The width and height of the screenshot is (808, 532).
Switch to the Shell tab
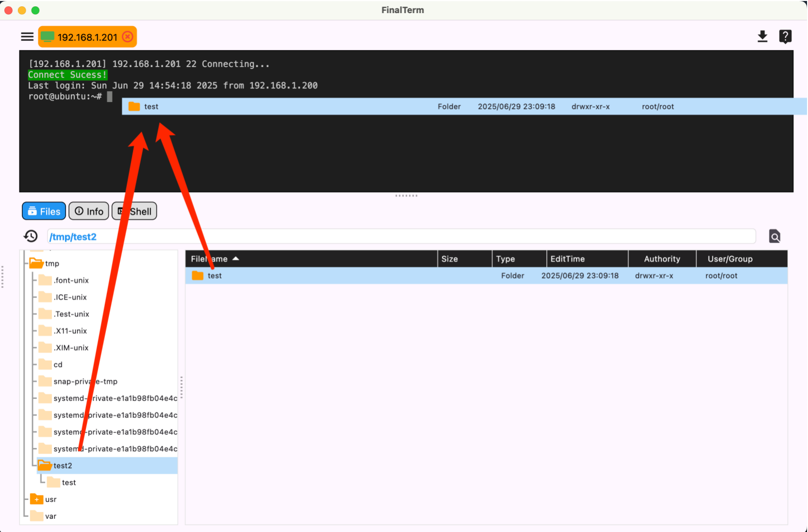tap(135, 211)
